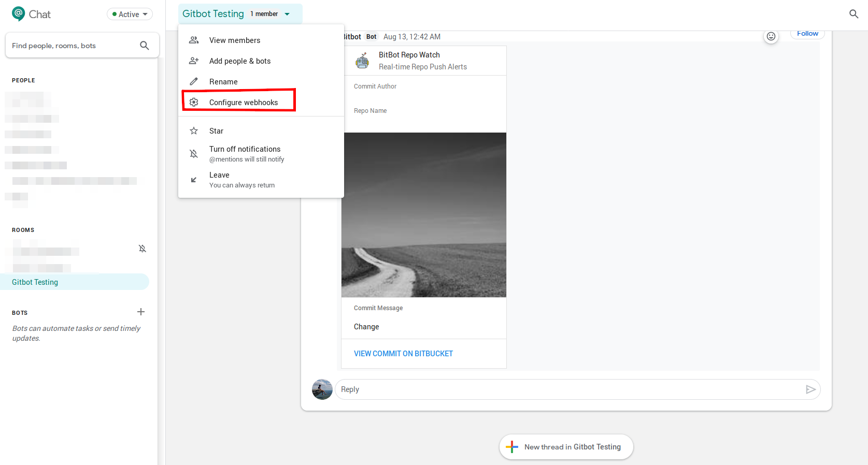868x465 pixels.
Task: Click the Repo Name label
Action: coord(371,111)
